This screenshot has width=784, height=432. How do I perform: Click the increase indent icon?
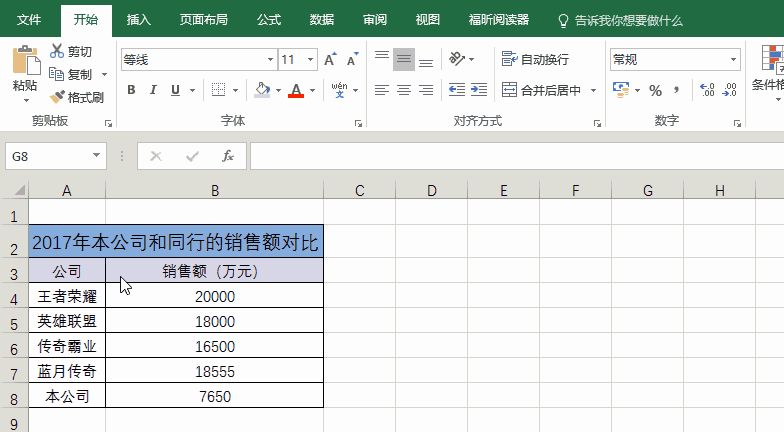(478, 90)
